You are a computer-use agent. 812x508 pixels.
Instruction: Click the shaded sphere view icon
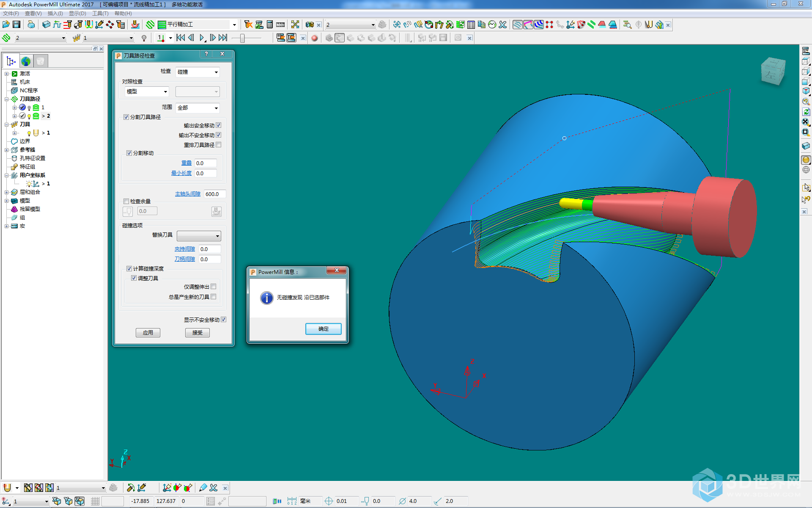click(806, 160)
